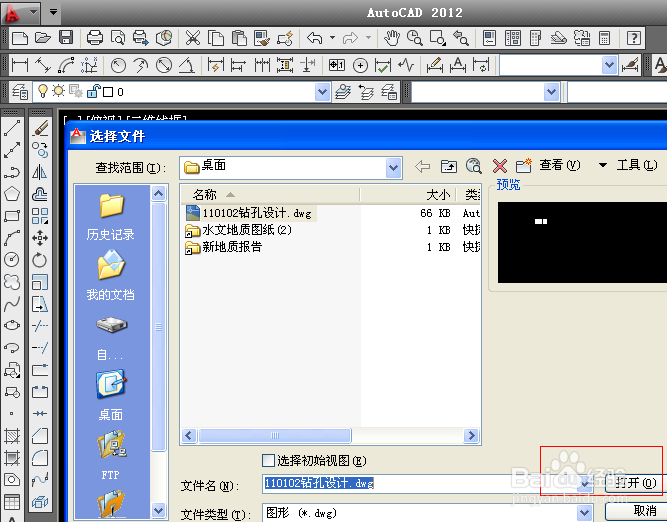Click the Up one level folder icon
Screen dimensions: 667x522
(x=449, y=166)
